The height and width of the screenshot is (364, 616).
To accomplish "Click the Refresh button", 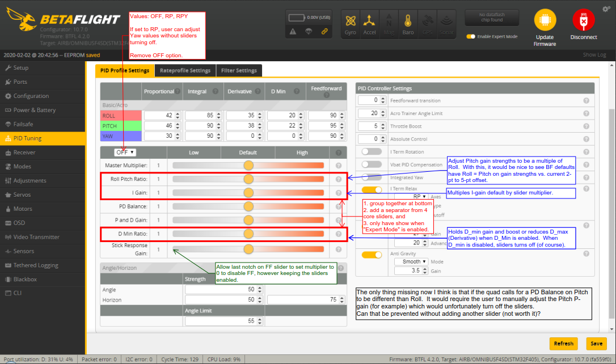I will [x=563, y=344].
